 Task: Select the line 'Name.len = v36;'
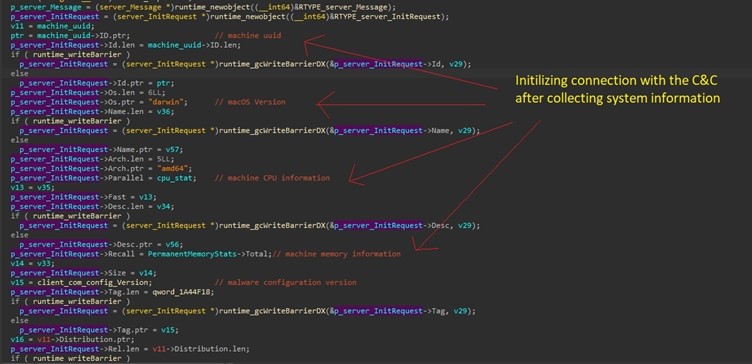(x=92, y=112)
